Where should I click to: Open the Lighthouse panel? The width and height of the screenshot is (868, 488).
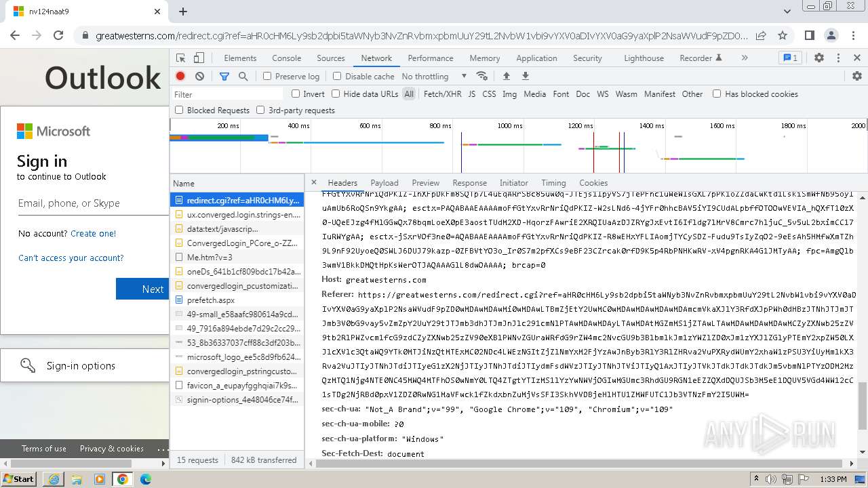click(644, 58)
